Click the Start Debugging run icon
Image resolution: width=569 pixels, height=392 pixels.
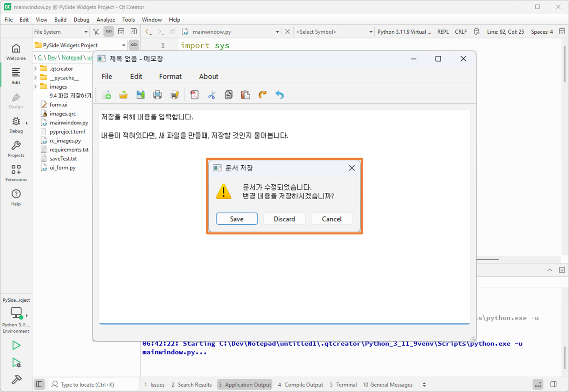point(16,363)
